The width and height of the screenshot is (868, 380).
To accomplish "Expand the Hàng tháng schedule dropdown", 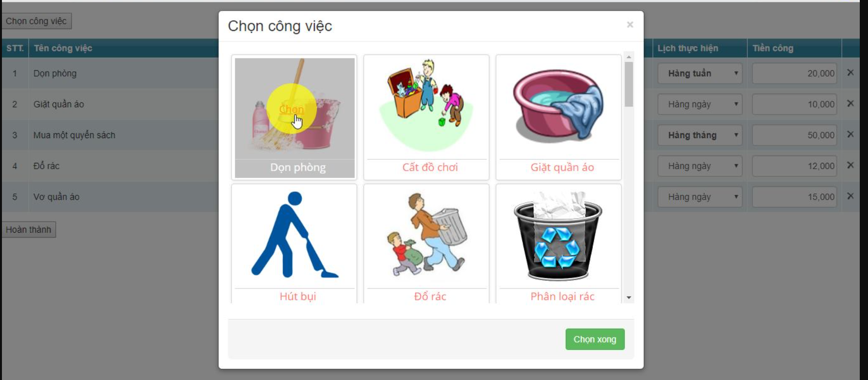I will 699,135.
